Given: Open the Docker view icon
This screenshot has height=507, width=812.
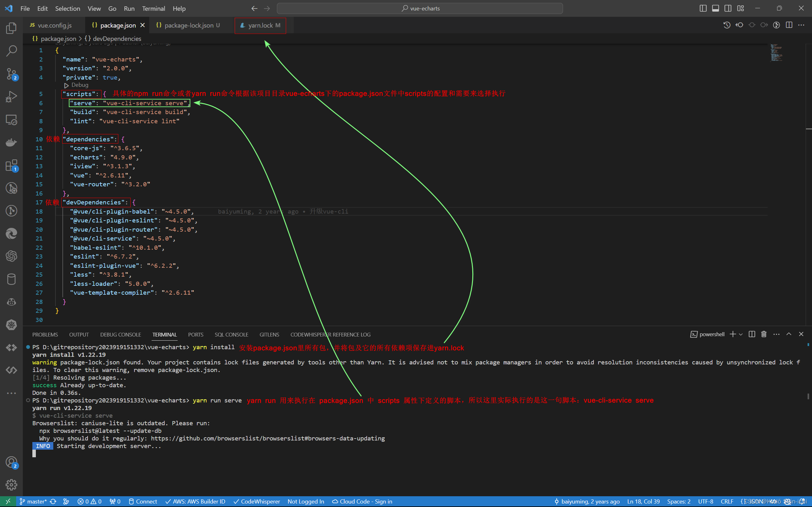Looking at the screenshot, I should pyautogui.click(x=11, y=143).
